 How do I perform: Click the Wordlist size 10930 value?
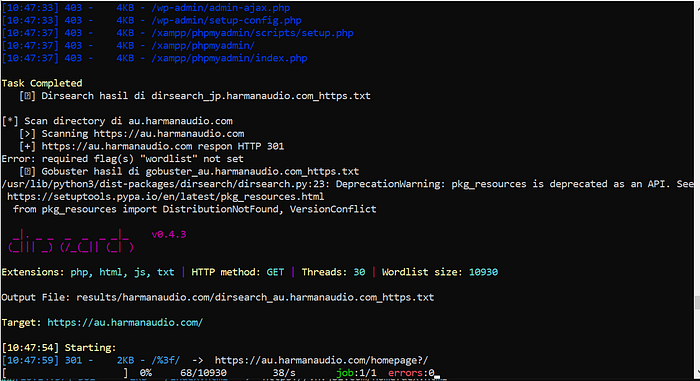click(483, 272)
